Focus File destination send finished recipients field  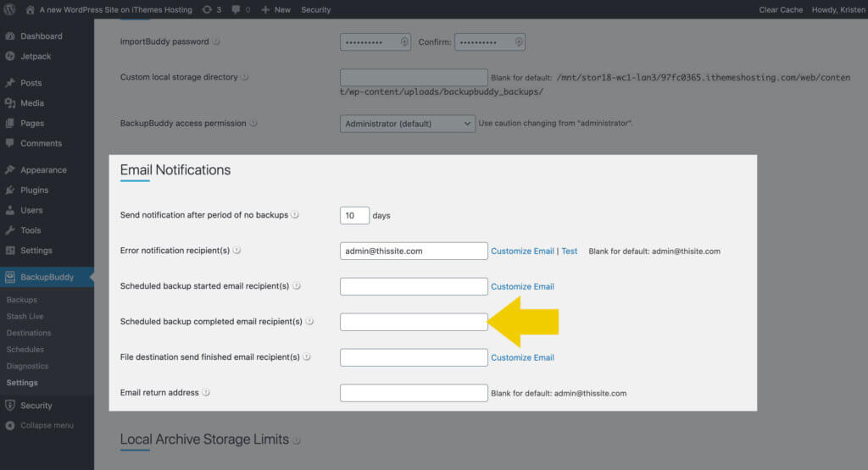pos(414,357)
